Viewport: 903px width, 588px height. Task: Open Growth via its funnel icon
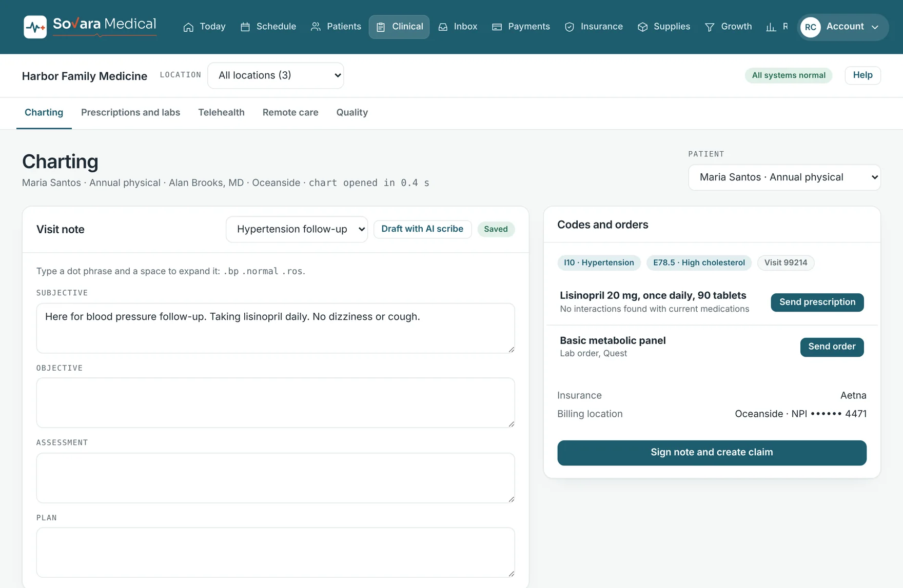[710, 27]
